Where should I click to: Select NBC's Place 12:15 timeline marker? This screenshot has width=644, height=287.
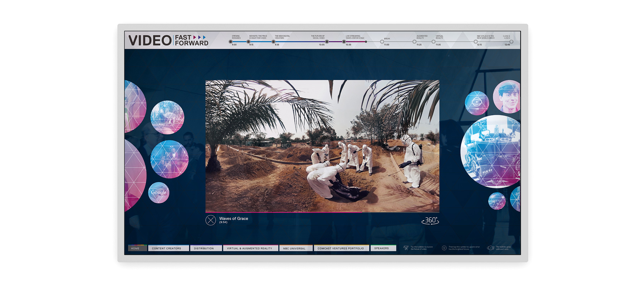coord(476,42)
